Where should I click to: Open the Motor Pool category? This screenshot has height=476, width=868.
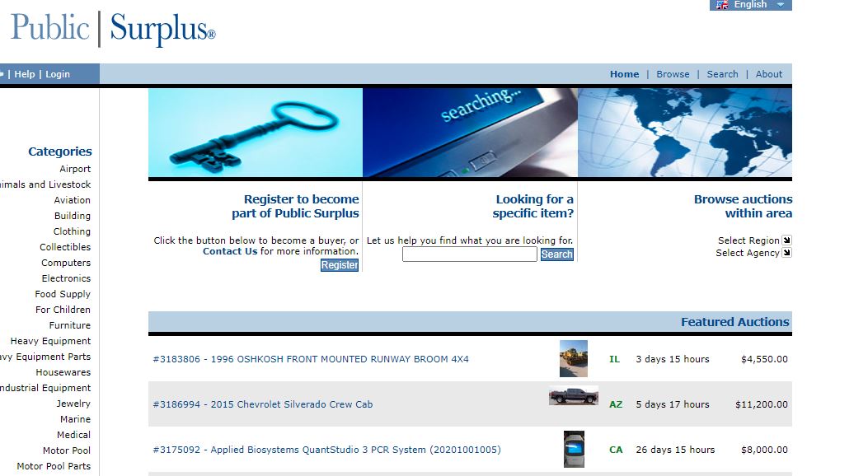[x=67, y=450]
